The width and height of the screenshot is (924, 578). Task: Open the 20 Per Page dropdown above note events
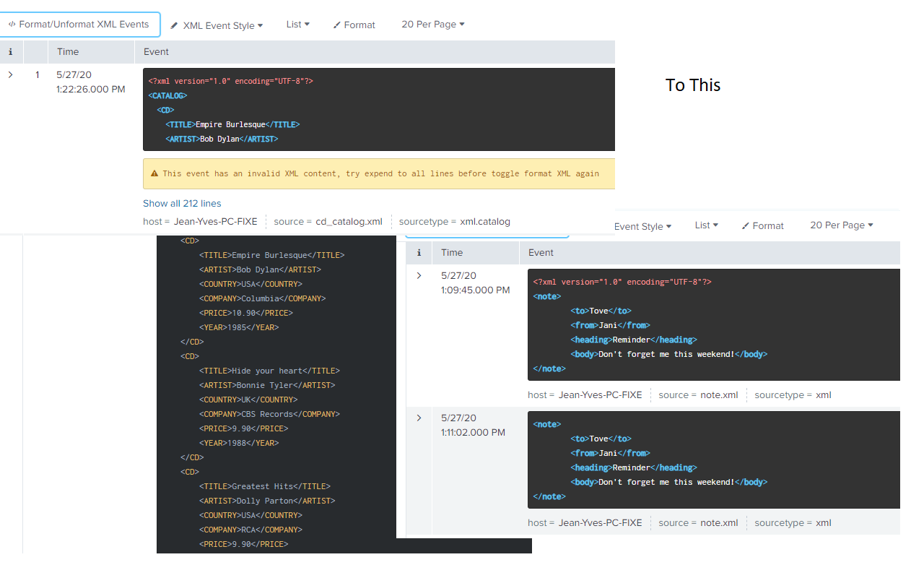[x=842, y=225]
